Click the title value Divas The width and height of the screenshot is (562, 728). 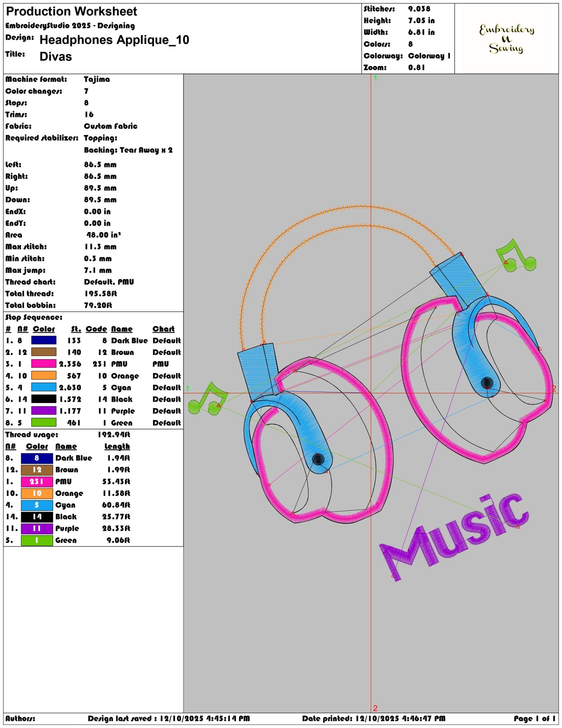click(56, 56)
